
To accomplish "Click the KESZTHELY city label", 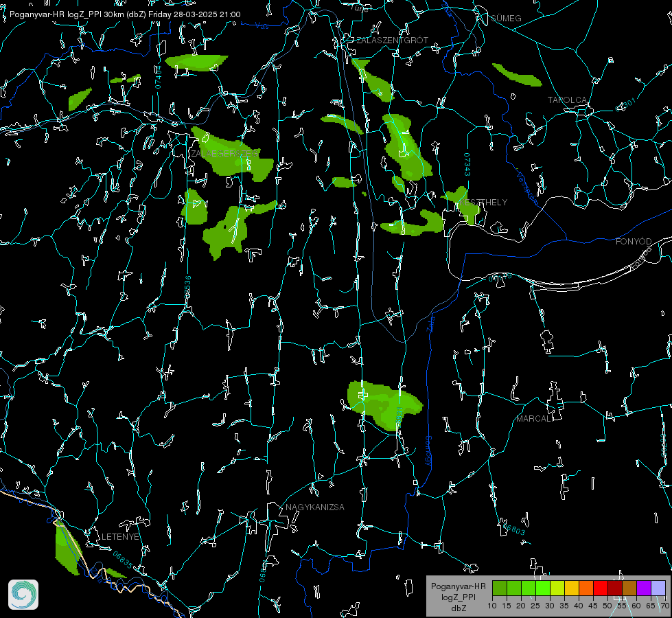I will pyautogui.click(x=483, y=203).
